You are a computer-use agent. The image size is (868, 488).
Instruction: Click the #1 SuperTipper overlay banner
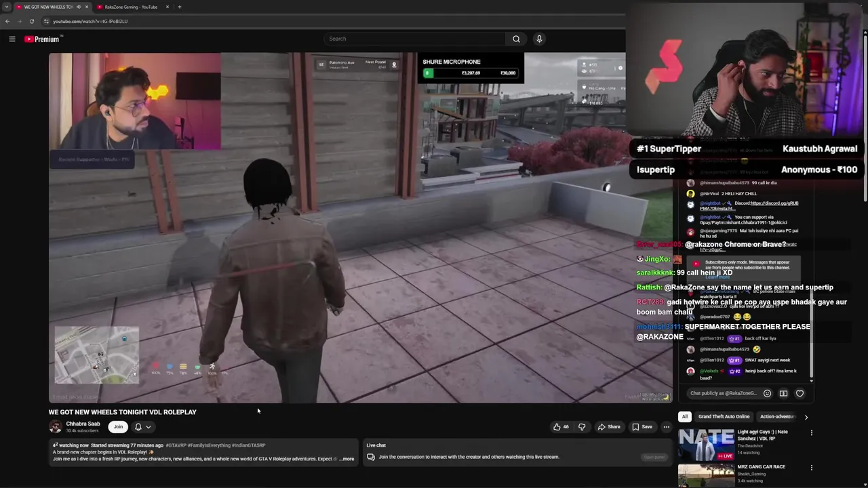tap(747, 148)
